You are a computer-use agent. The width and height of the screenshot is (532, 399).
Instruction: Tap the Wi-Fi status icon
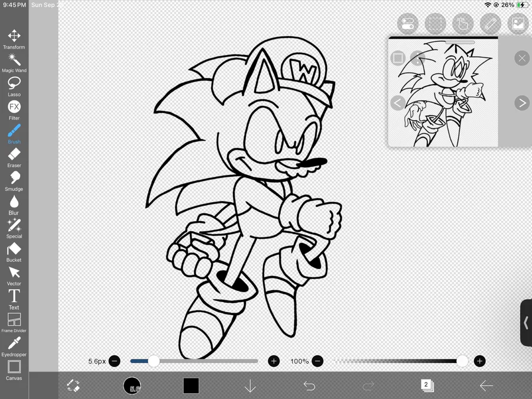[488, 5]
